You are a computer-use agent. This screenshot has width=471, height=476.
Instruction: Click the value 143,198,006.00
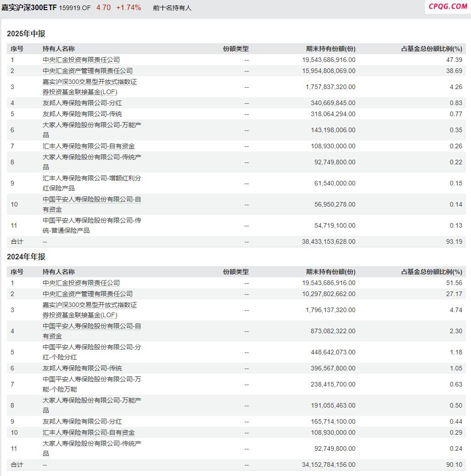click(x=333, y=130)
